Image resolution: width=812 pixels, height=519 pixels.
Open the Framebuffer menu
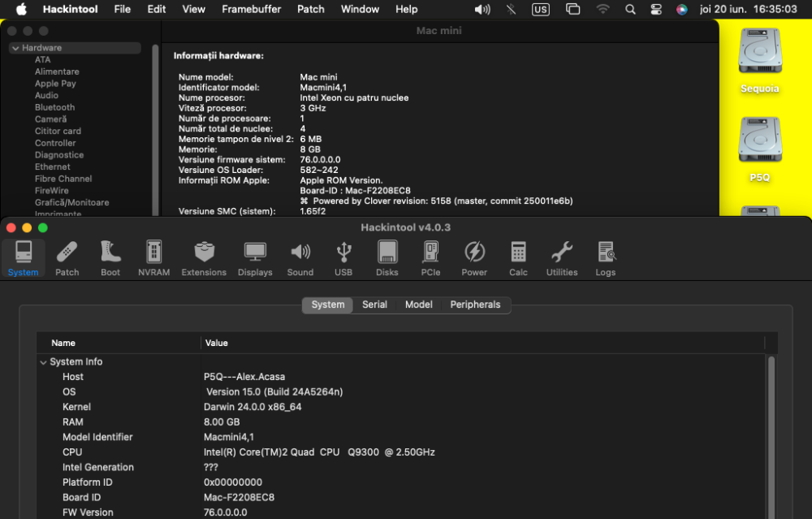(x=251, y=9)
